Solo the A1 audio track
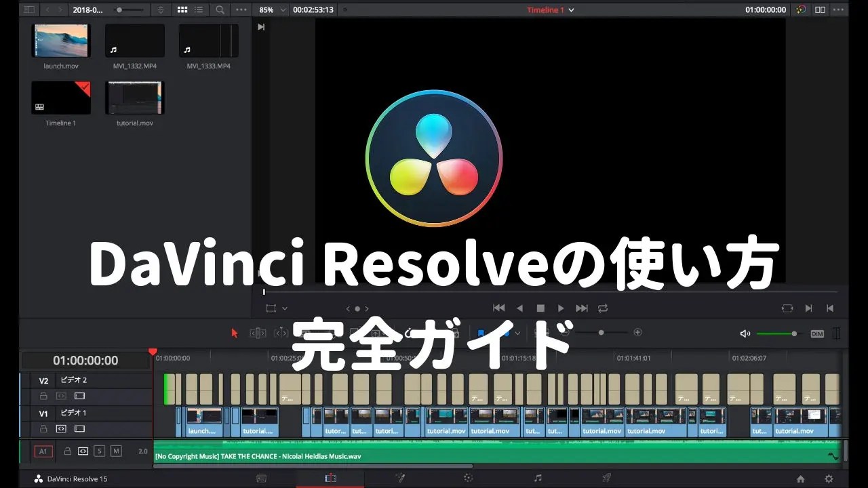868x488 pixels. click(99, 451)
